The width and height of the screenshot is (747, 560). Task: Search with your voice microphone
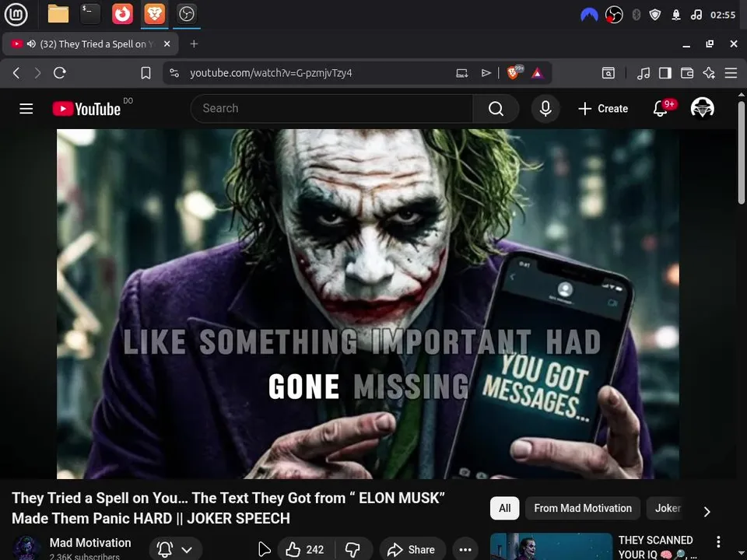coord(545,109)
